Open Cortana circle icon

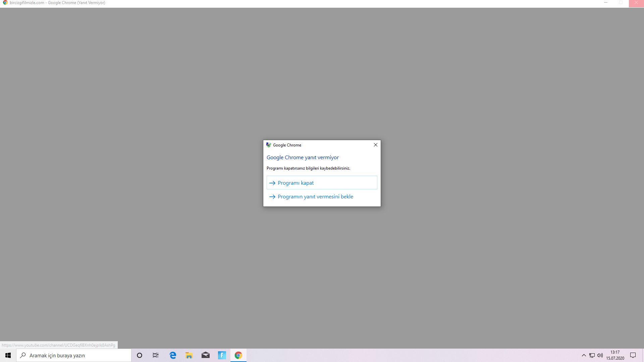coord(140,355)
